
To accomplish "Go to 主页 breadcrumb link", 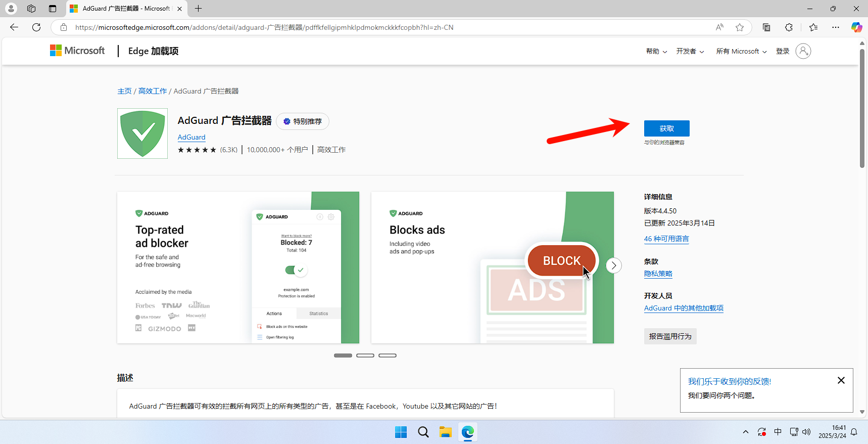I will (x=124, y=91).
